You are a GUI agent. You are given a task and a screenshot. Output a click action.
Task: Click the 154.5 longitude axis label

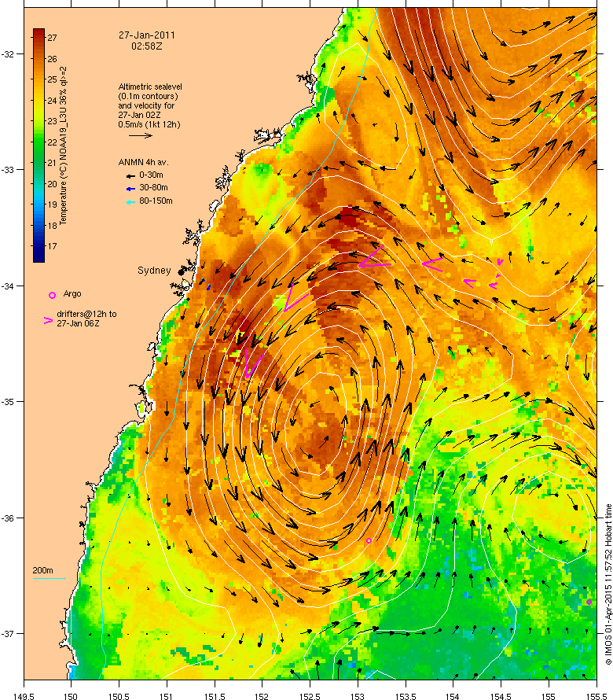(501, 696)
